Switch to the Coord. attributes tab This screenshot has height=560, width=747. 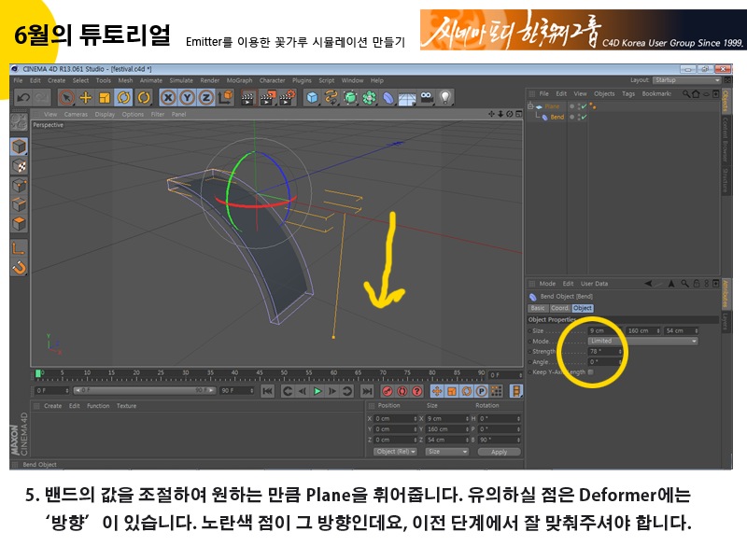coord(559,308)
